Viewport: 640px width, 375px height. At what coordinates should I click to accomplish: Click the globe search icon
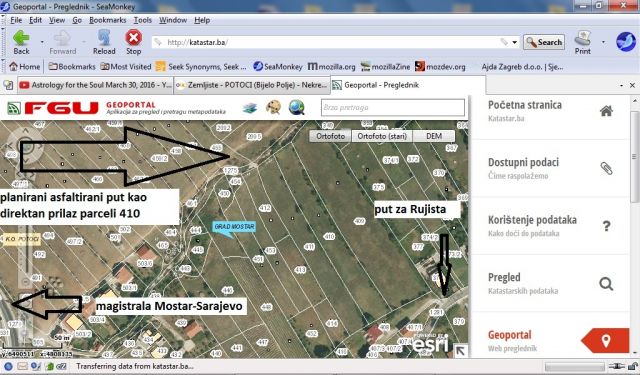pos(296,108)
